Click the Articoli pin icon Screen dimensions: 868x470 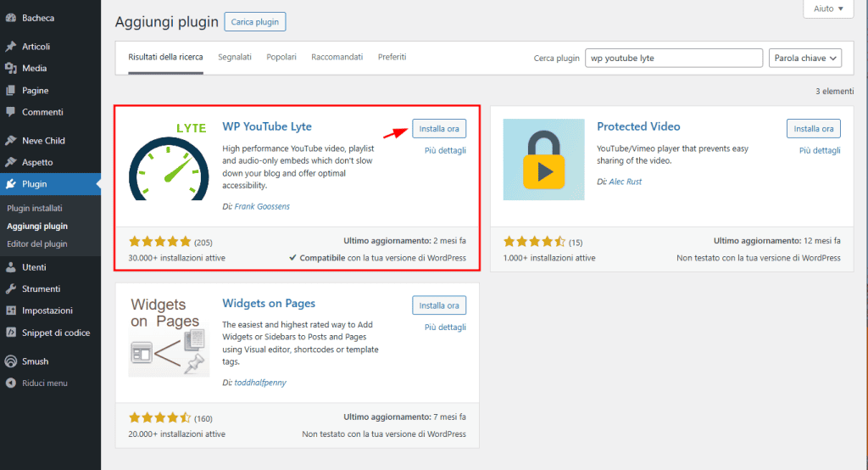coord(10,47)
